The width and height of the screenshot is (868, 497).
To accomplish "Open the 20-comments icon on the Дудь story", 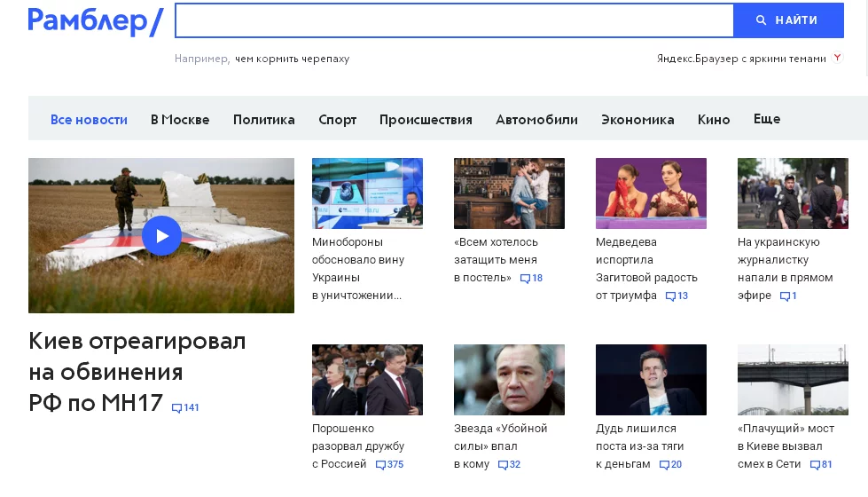I will (x=664, y=465).
